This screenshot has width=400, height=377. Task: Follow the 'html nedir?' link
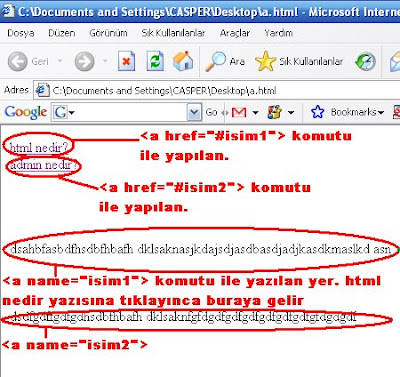click(x=39, y=147)
